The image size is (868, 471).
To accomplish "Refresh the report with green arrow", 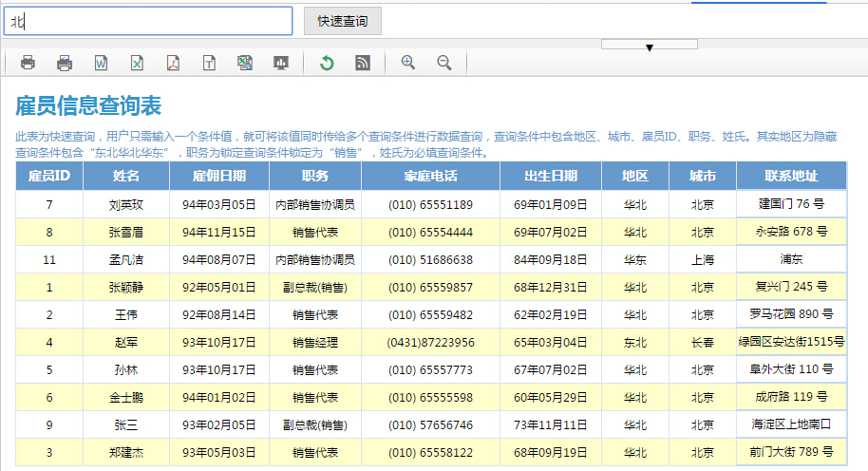I will tap(327, 63).
